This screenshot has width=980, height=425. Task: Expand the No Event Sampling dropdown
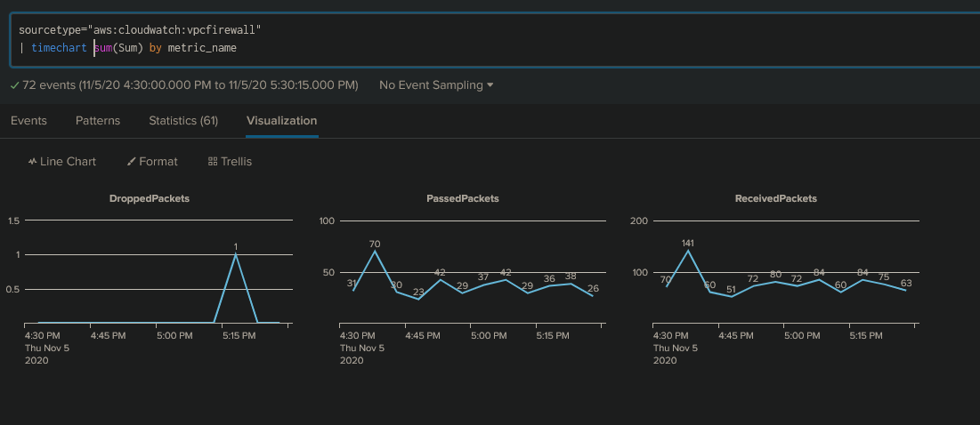pos(436,84)
